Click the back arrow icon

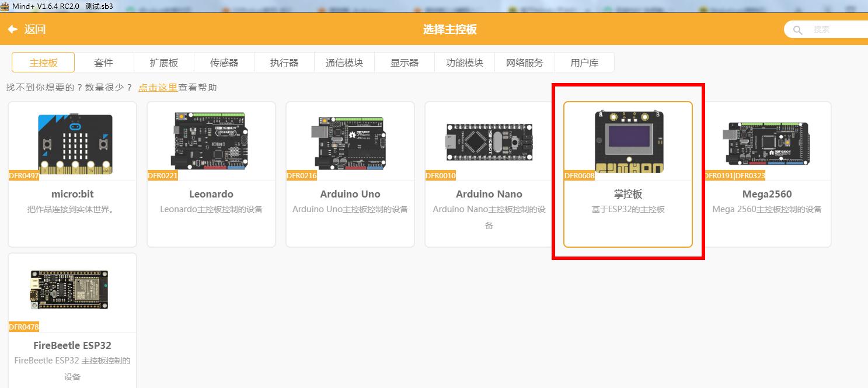[12, 29]
